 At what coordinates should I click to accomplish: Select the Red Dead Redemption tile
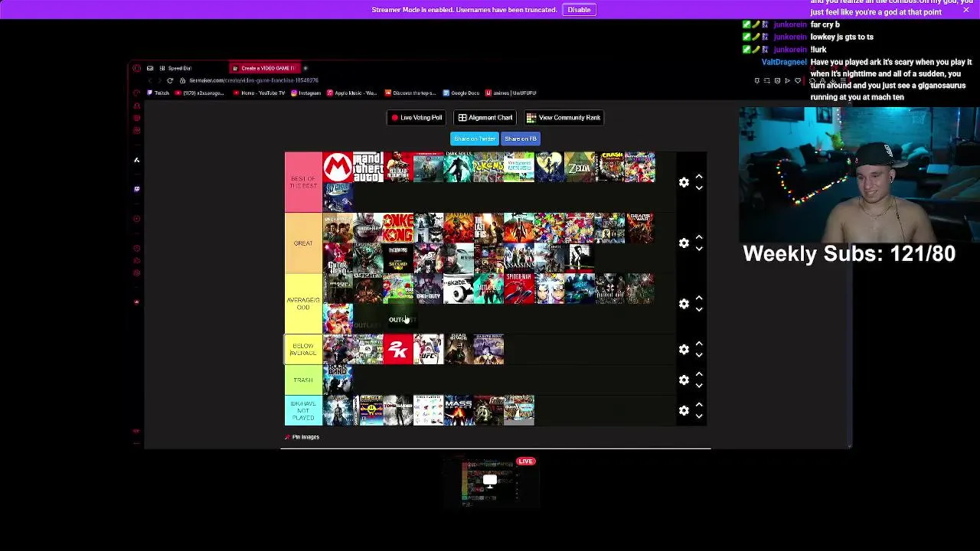(398, 168)
